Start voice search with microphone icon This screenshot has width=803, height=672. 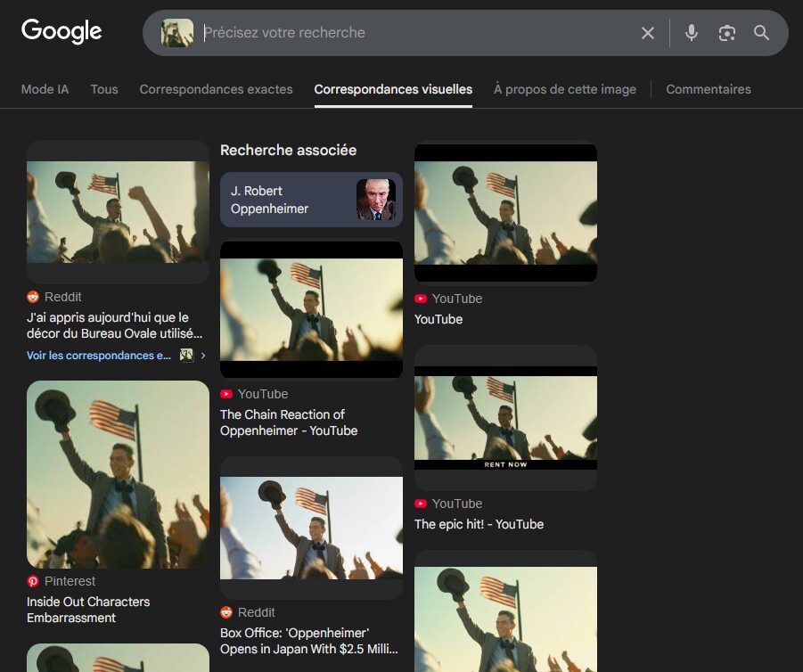point(692,33)
